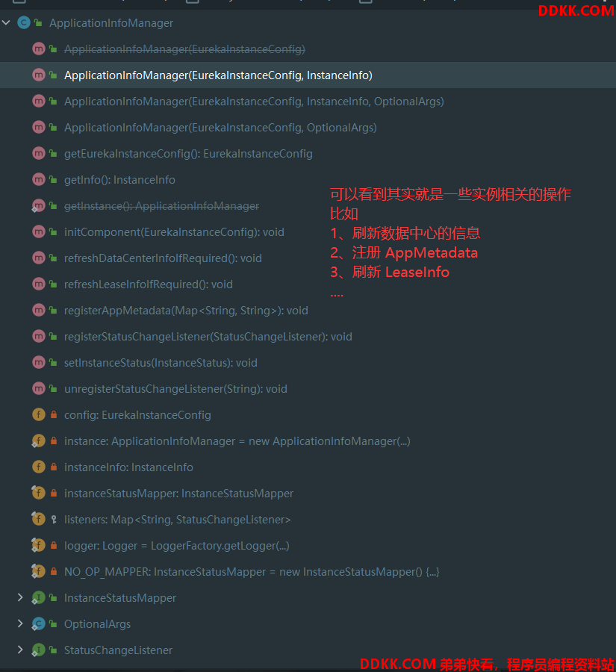Screen dimensions: 616x672
Task: Select getInfo(): InstanceInfo method
Action: pos(308,179)
